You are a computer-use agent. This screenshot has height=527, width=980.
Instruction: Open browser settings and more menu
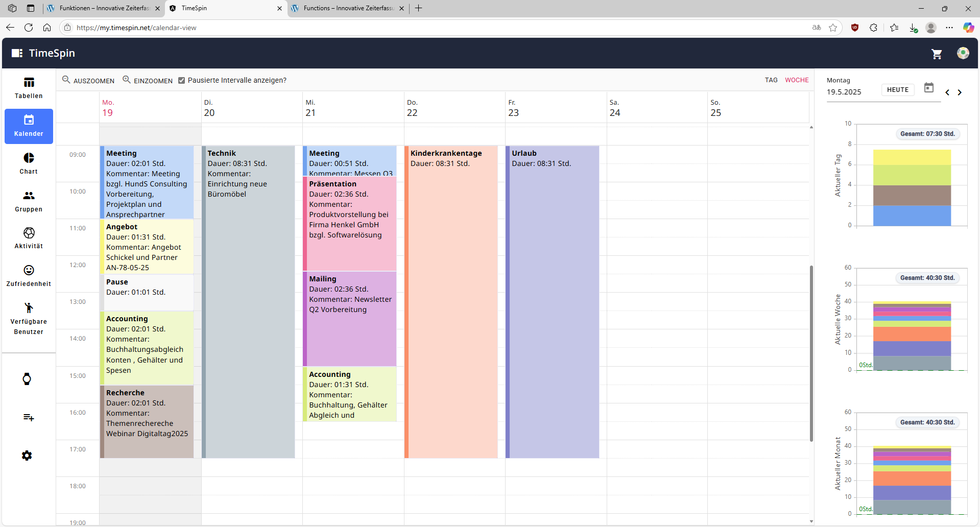point(949,28)
